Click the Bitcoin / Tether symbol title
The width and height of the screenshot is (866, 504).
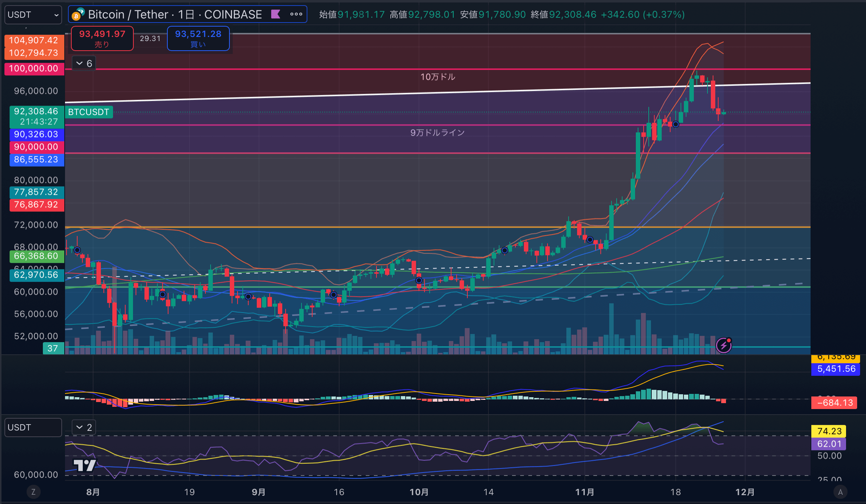tap(175, 14)
